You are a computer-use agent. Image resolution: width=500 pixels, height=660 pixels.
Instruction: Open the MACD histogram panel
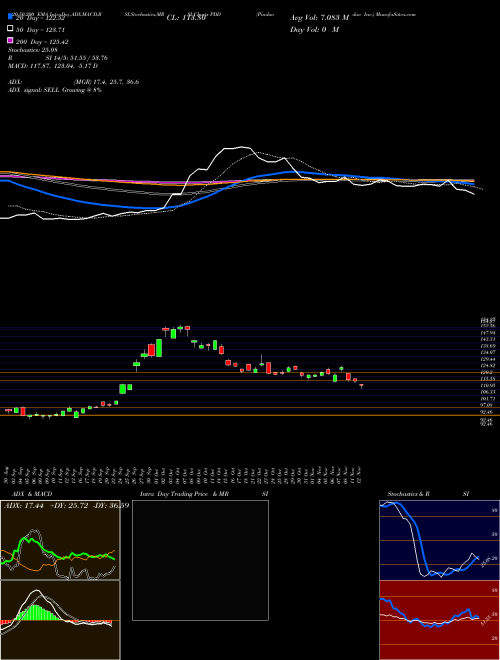[60, 620]
